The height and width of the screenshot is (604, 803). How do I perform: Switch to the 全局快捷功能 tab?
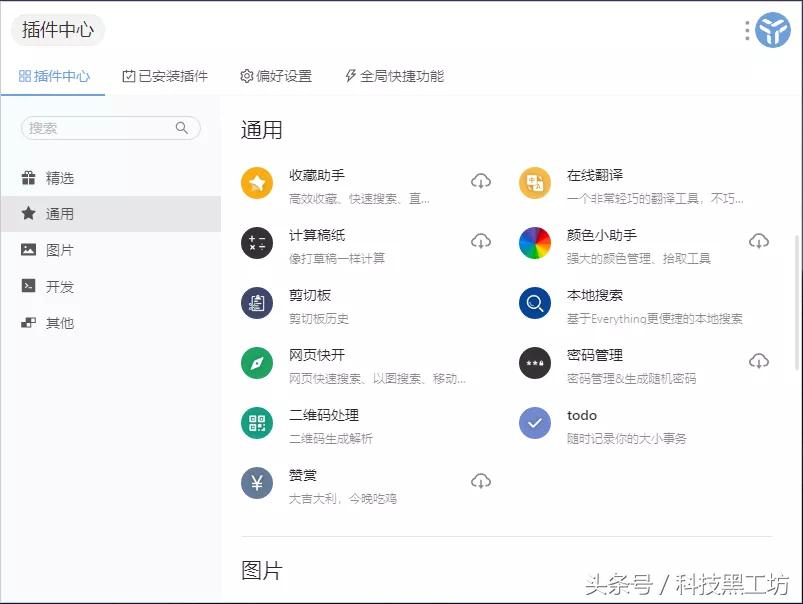(x=396, y=75)
